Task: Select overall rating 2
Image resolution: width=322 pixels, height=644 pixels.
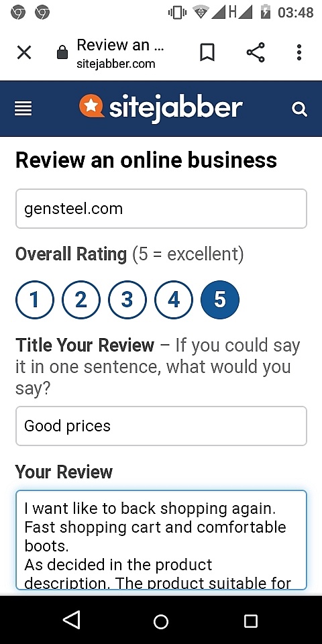Action: [x=81, y=300]
